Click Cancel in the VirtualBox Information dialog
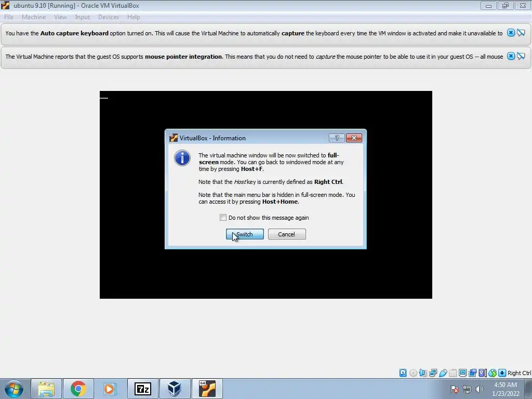Image resolution: width=532 pixels, height=399 pixels. tap(287, 234)
